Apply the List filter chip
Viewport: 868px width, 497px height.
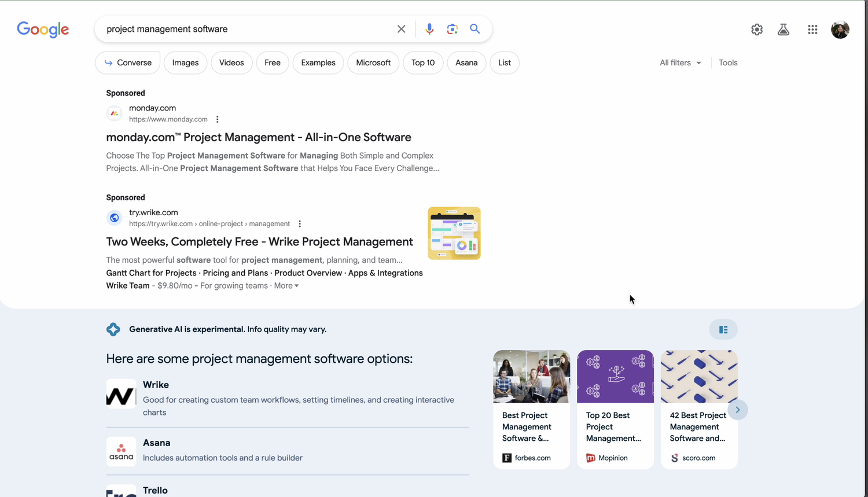[505, 62]
